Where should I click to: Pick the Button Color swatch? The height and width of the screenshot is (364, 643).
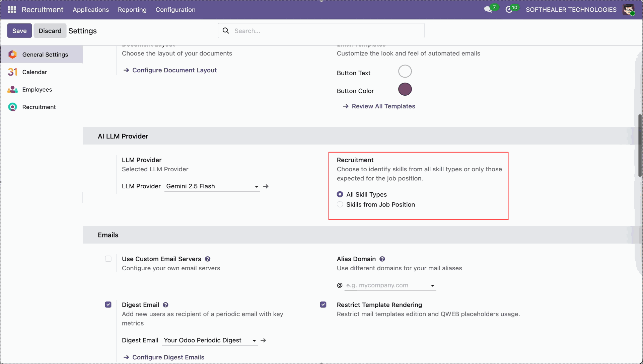(x=405, y=89)
